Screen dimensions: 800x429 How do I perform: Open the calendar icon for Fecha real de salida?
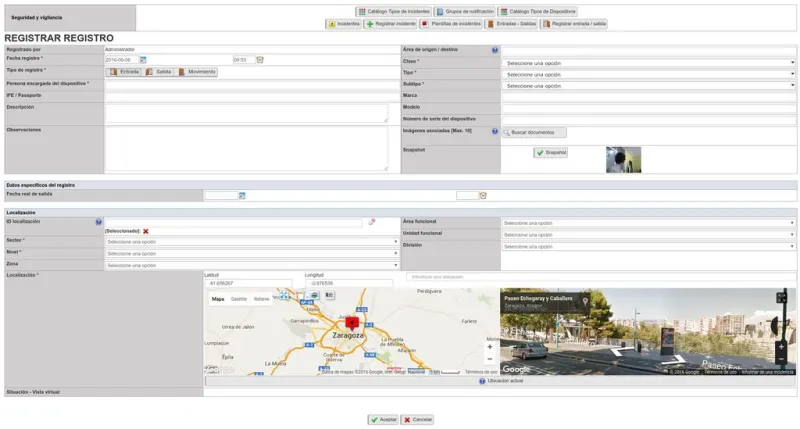(242, 195)
